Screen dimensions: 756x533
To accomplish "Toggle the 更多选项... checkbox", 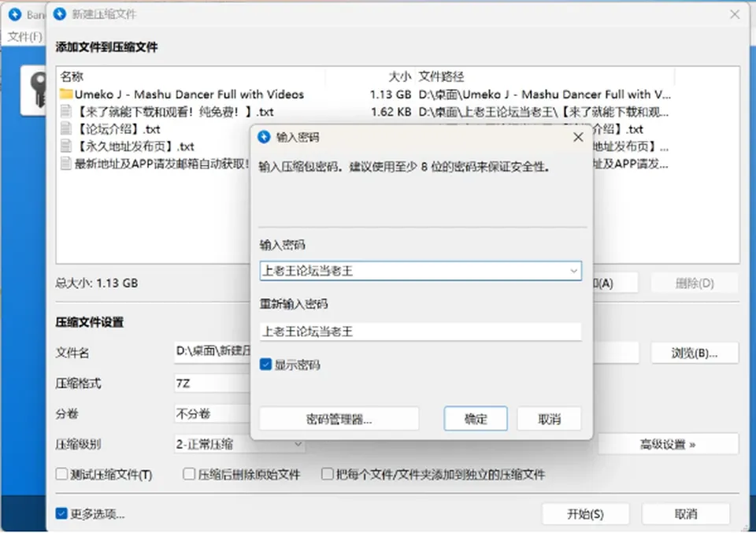I will click(61, 514).
